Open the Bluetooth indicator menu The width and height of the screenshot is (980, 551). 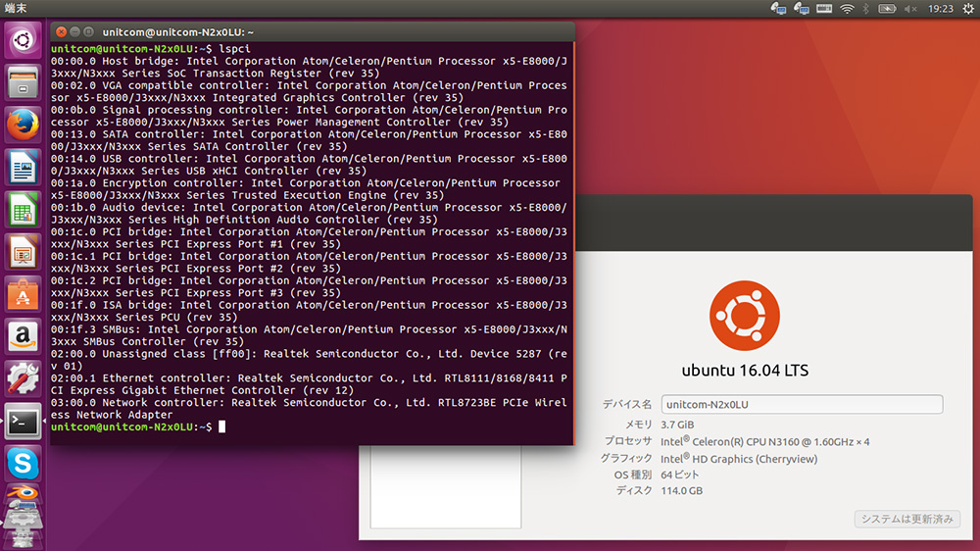865,8
